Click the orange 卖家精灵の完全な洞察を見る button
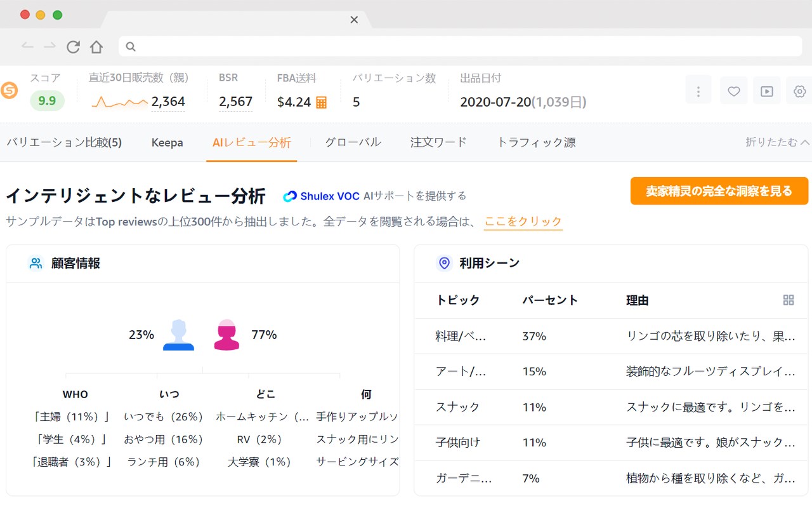Screen dimensions: 812x508 pyautogui.click(x=719, y=191)
